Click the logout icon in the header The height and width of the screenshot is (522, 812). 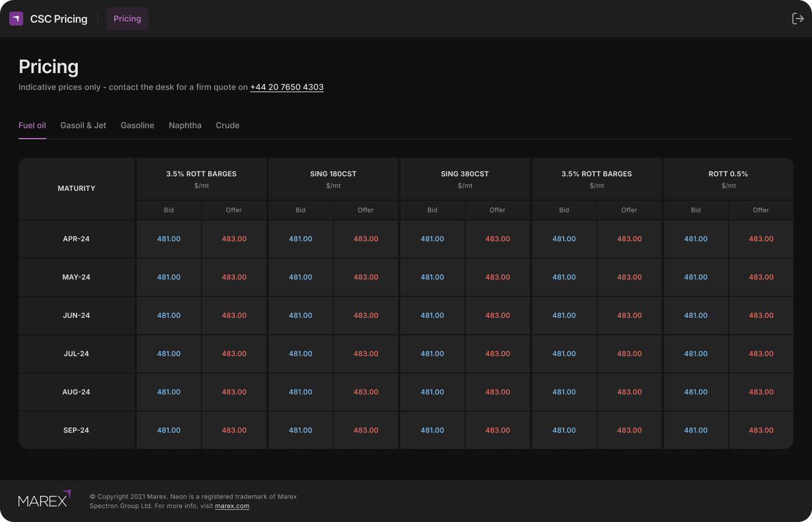[798, 19]
